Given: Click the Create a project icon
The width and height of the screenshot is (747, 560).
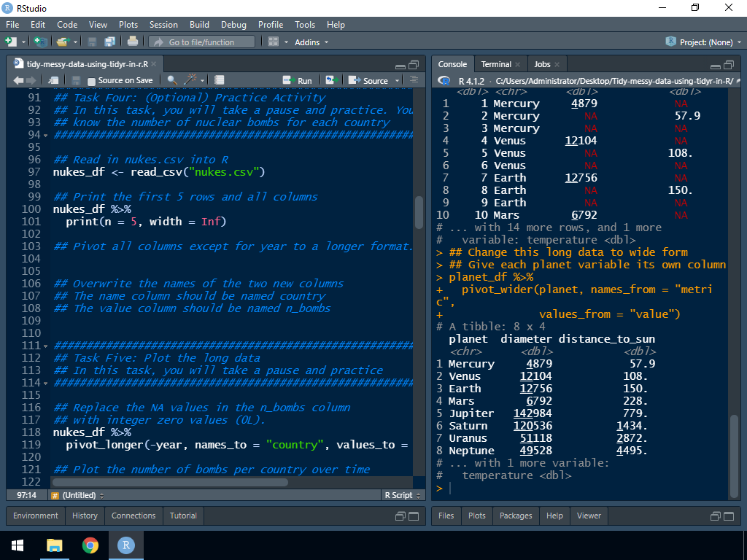Looking at the screenshot, I should click(x=39, y=42).
